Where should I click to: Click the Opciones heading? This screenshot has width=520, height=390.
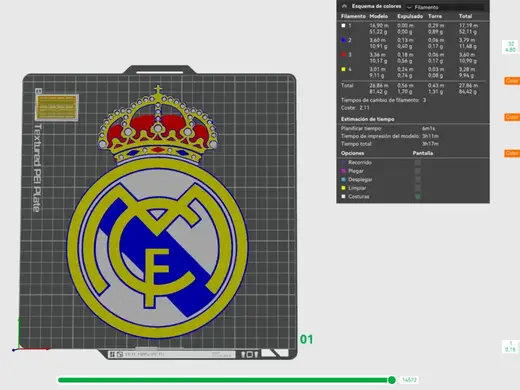352,153
